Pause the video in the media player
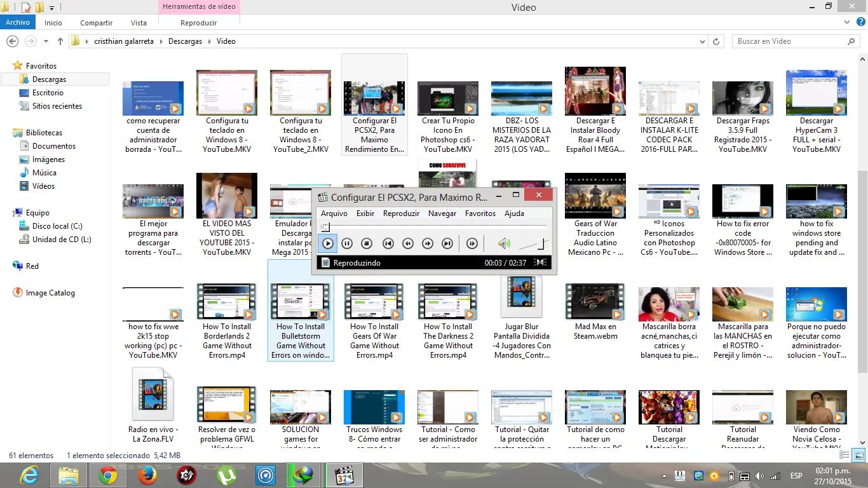 point(347,243)
